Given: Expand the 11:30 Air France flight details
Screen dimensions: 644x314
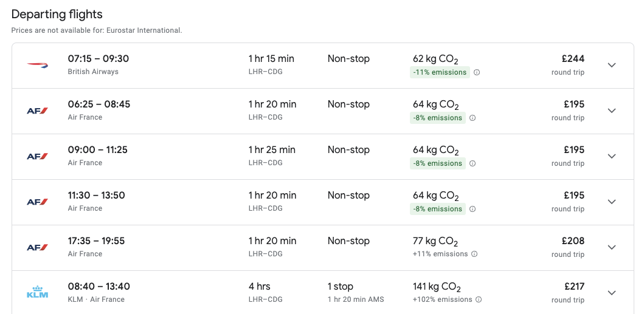Looking at the screenshot, I should click(x=612, y=202).
